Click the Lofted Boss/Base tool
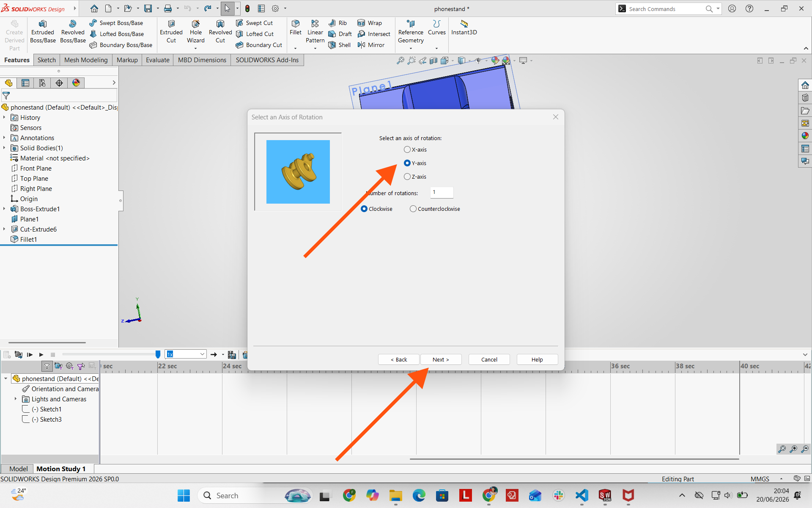The width and height of the screenshot is (812, 508). 117,34
